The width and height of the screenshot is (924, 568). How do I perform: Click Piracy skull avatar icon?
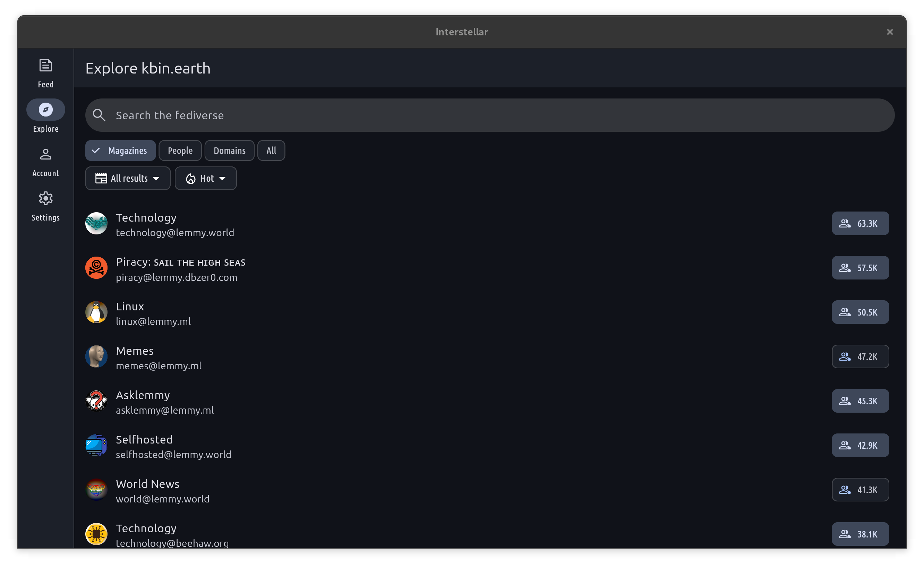(96, 268)
